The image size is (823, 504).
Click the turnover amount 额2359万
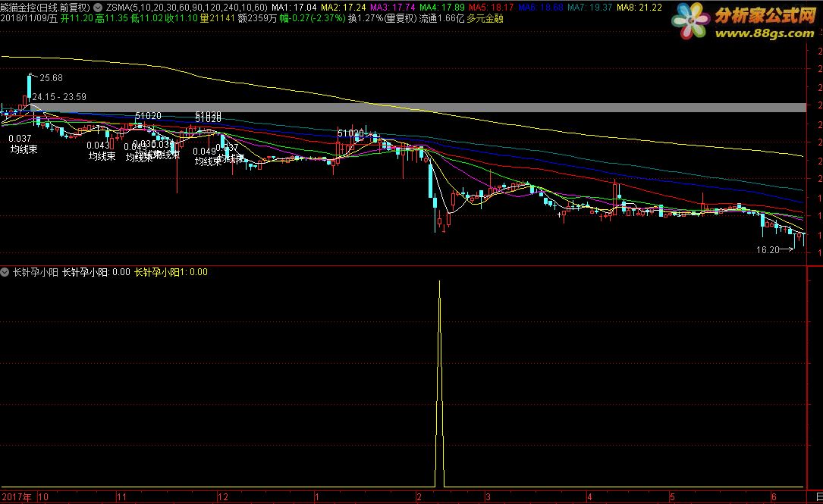point(257,18)
